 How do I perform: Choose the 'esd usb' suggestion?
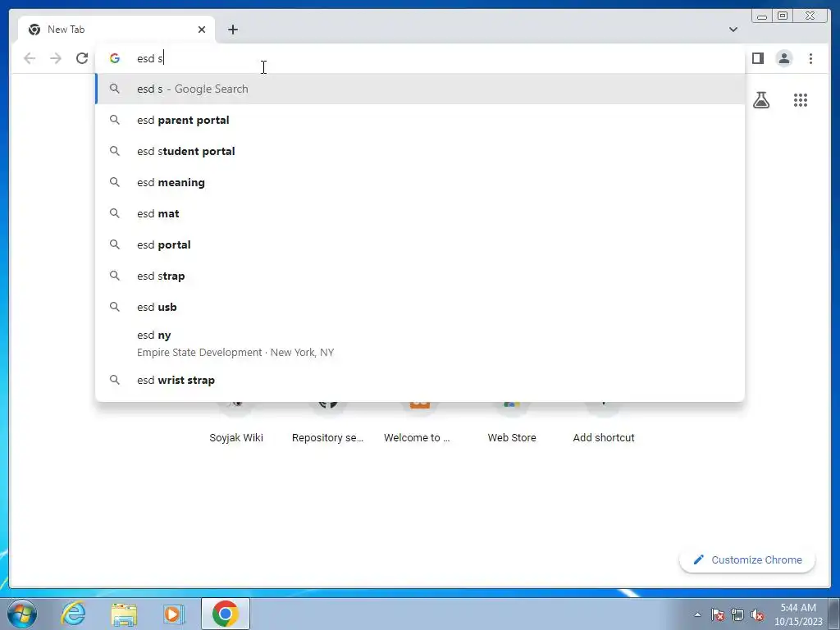pyautogui.click(x=419, y=307)
